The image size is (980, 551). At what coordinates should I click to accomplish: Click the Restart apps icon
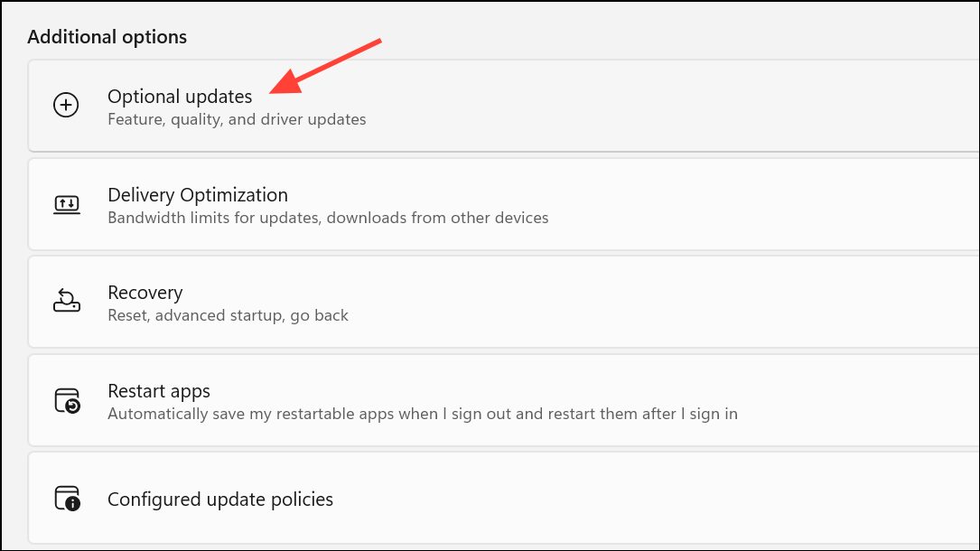point(66,400)
